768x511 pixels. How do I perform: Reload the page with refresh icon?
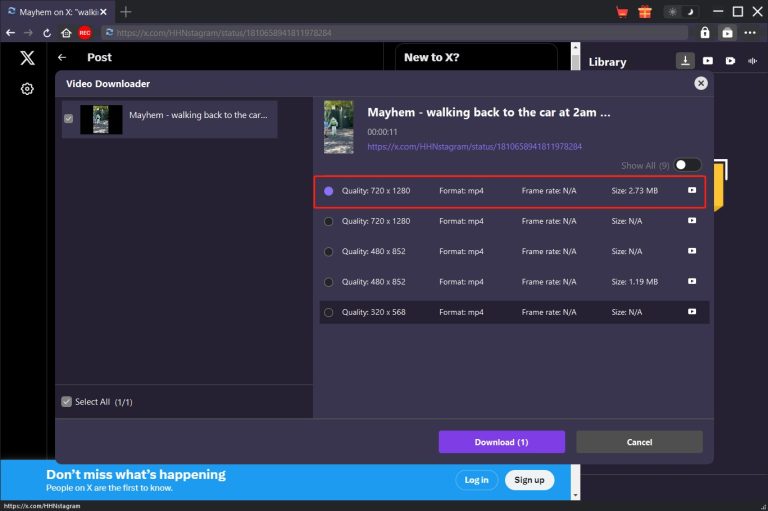pos(47,33)
